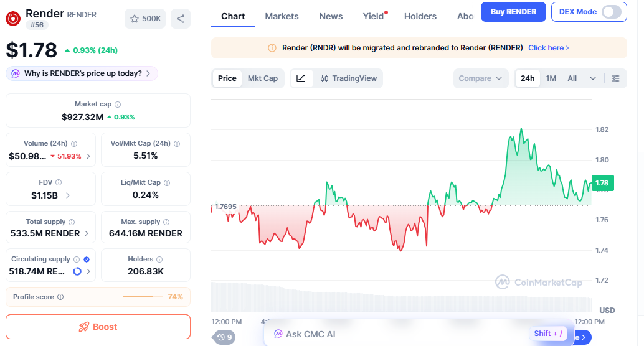The image size is (644, 346).
Task: Click the 644.16M RENDER max supply value
Action: [145, 233]
